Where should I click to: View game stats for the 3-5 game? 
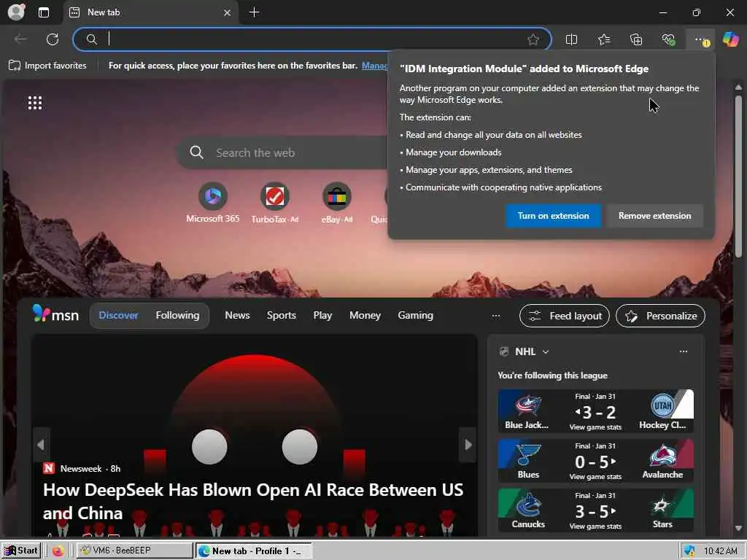point(595,526)
